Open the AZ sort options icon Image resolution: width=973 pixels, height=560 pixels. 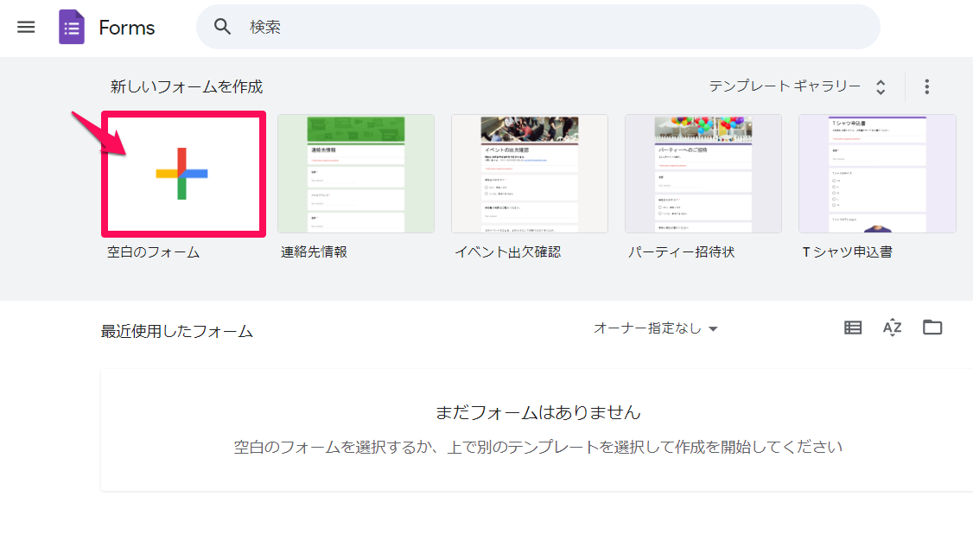coord(893,328)
